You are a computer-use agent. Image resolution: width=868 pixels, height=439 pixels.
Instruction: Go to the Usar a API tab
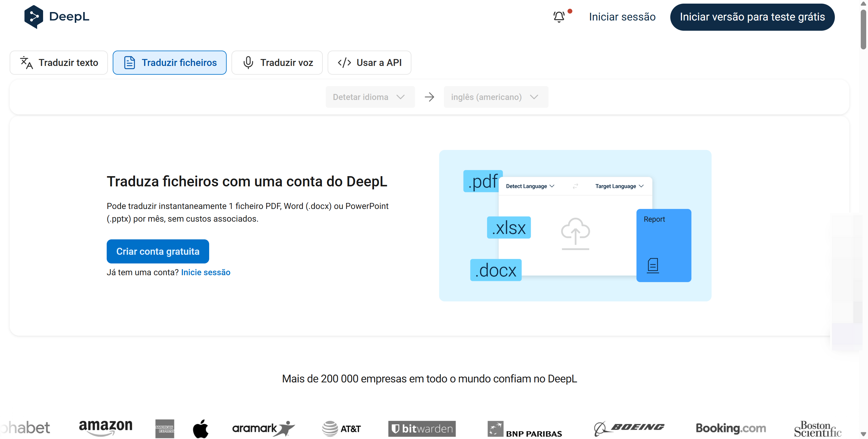(x=369, y=63)
